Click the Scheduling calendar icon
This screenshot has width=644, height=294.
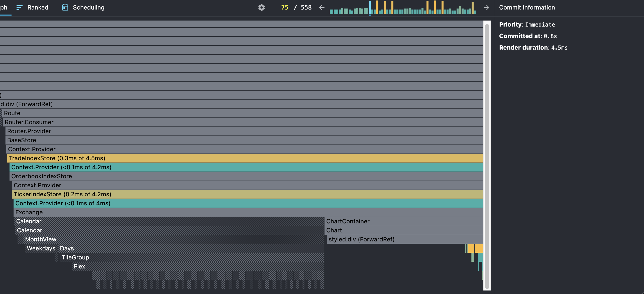[65, 8]
